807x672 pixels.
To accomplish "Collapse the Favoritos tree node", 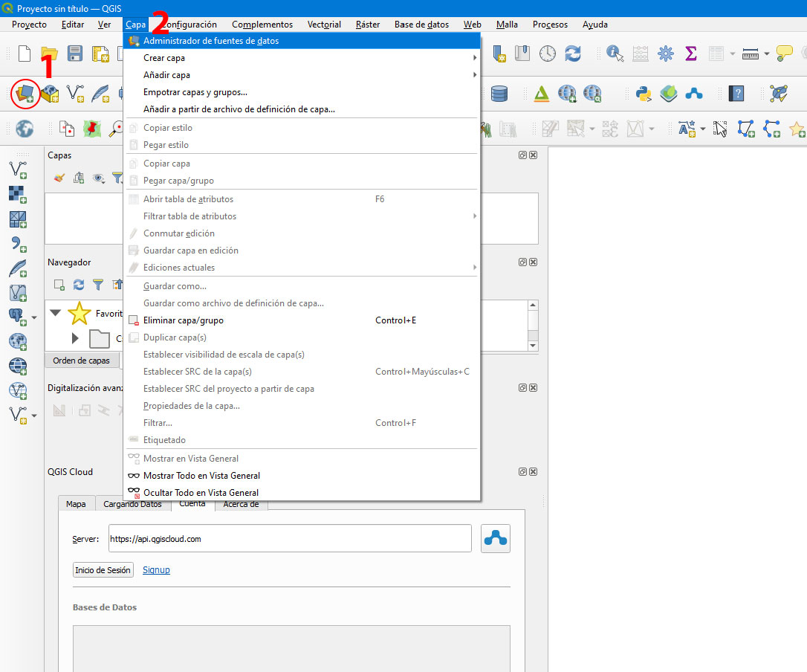I will (56, 312).
